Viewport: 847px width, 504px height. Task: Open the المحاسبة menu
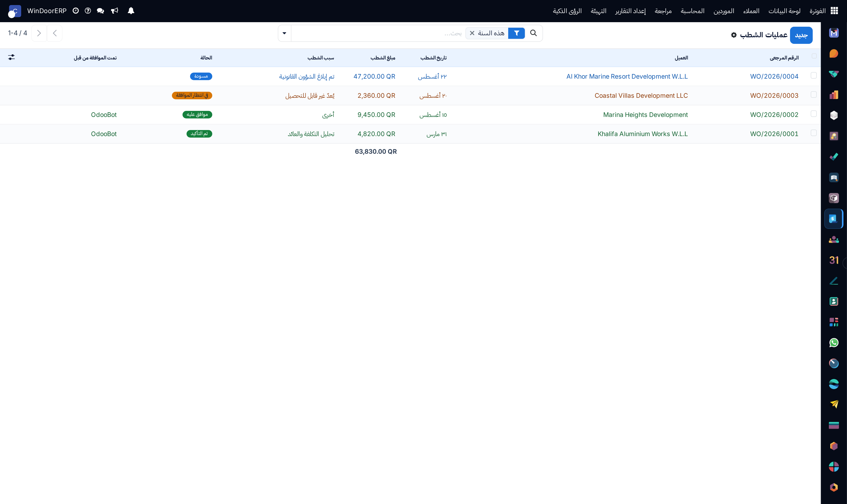coord(692,11)
